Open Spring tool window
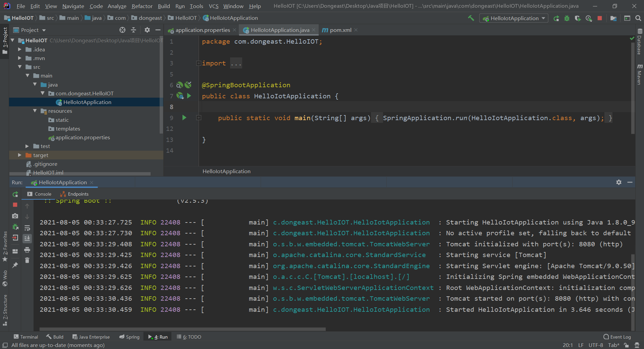644x349 pixels. 129,337
